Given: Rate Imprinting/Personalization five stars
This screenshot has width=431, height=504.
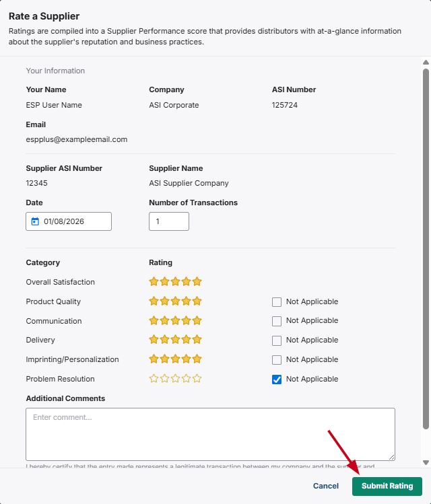Looking at the screenshot, I should (197, 359).
